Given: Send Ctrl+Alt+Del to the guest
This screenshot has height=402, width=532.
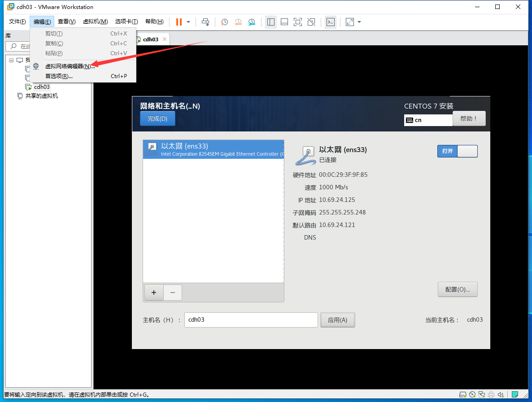Looking at the screenshot, I should [205, 22].
